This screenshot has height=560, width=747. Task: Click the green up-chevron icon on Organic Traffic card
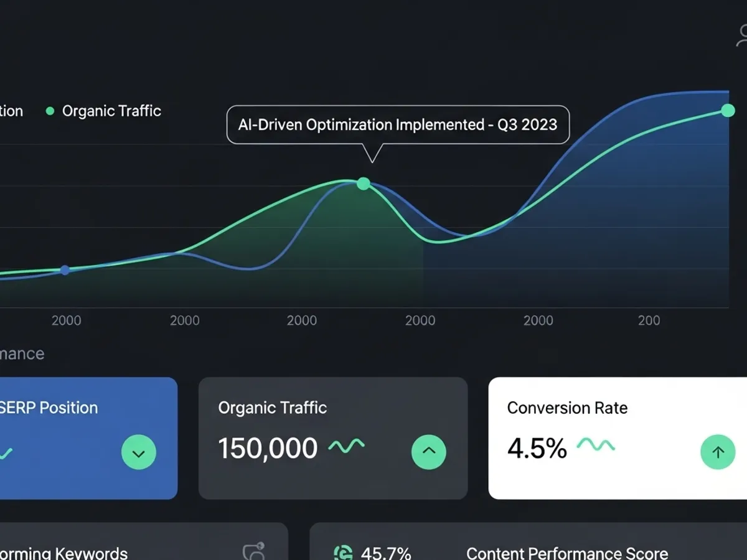click(428, 452)
